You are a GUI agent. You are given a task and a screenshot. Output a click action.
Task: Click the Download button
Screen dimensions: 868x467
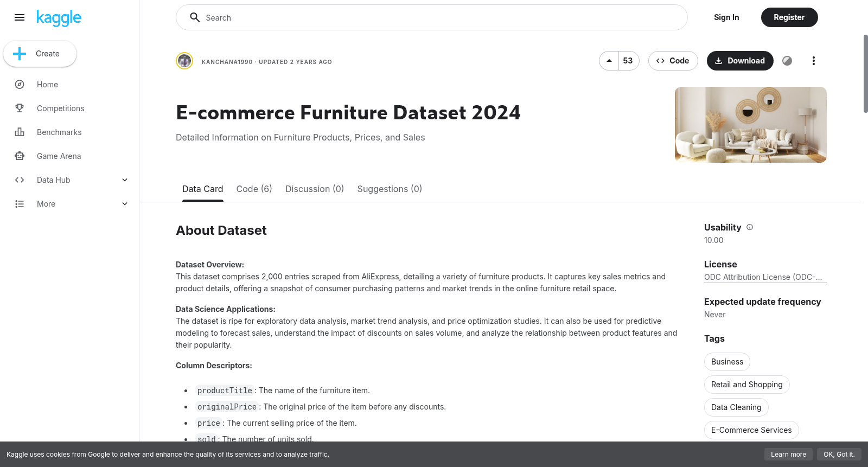[x=740, y=61]
